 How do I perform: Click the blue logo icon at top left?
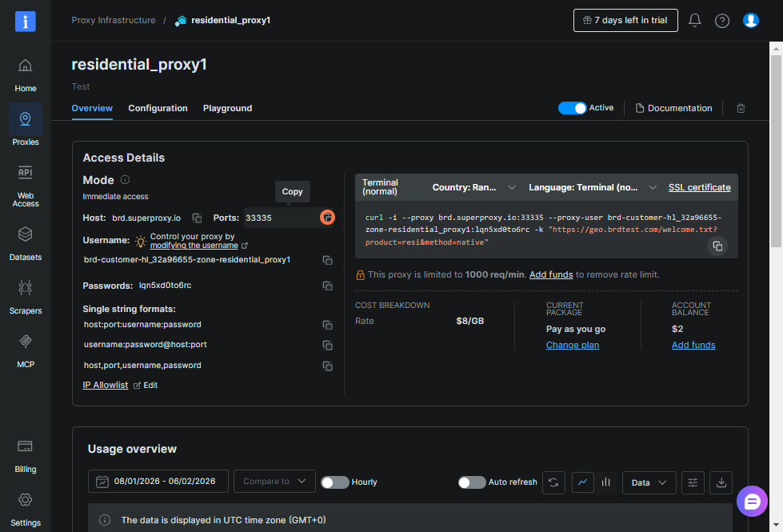(25, 21)
